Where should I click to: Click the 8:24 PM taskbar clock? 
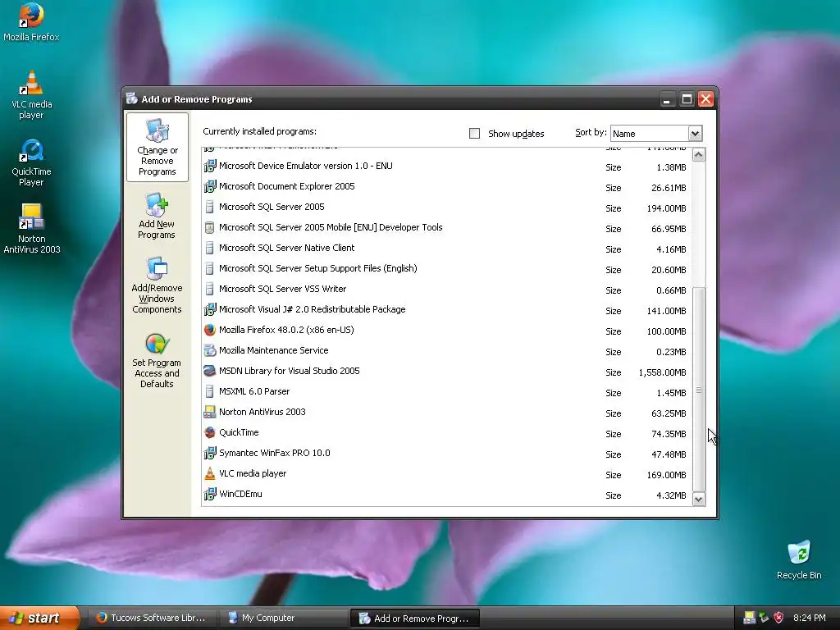coord(809,618)
